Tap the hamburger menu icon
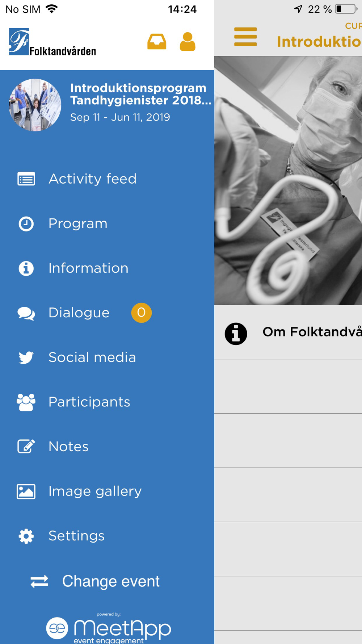Screen dimensions: 362x644 tap(245, 37)
